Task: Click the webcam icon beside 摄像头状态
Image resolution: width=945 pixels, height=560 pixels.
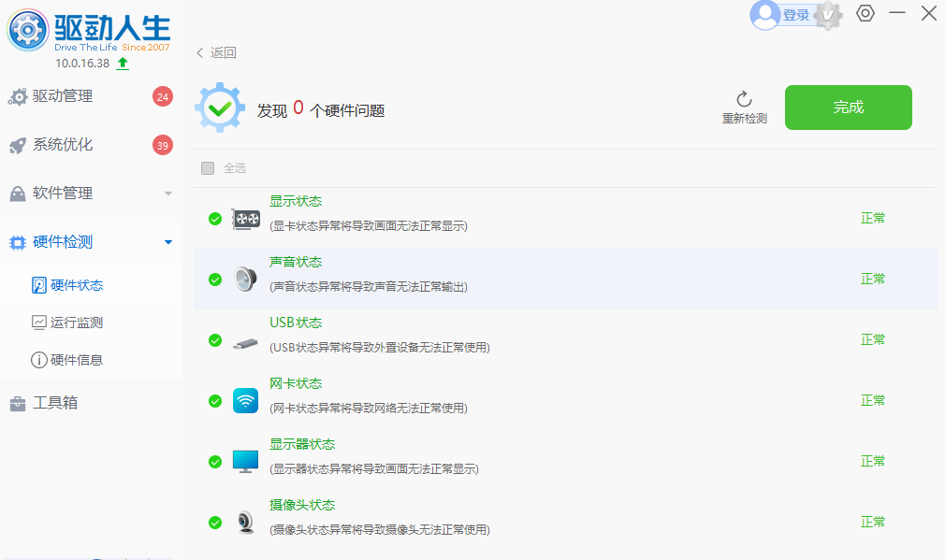Action: pos(244,521)
